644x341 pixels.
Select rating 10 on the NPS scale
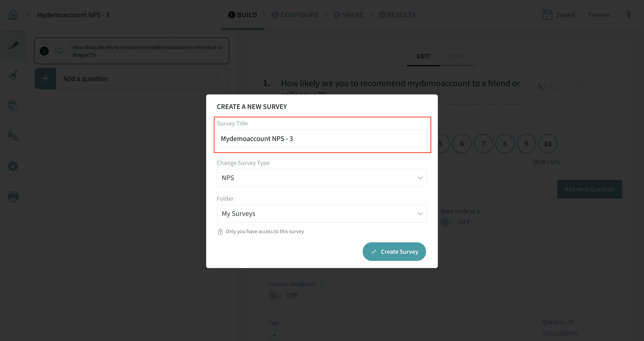[x=547, y=144]
